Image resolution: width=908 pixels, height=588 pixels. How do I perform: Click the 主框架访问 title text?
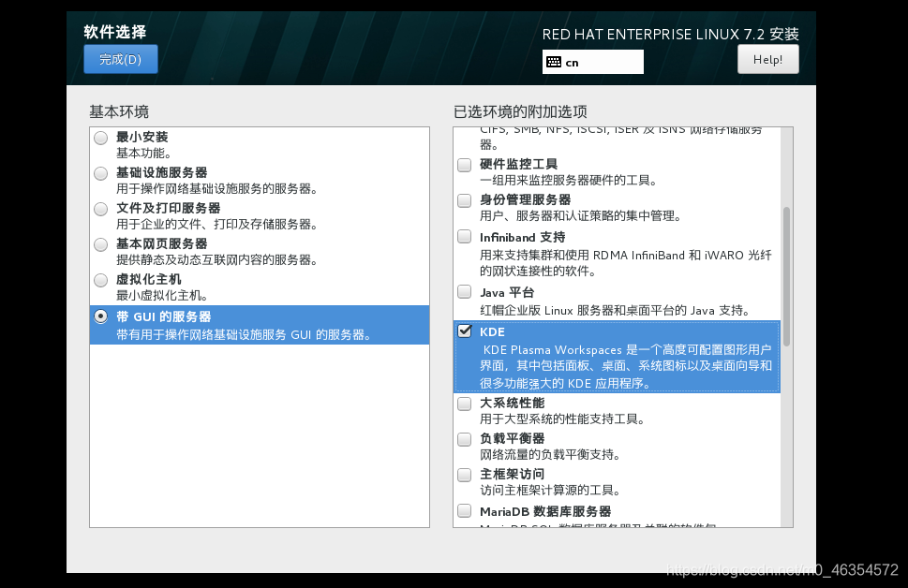click(513, 474)
